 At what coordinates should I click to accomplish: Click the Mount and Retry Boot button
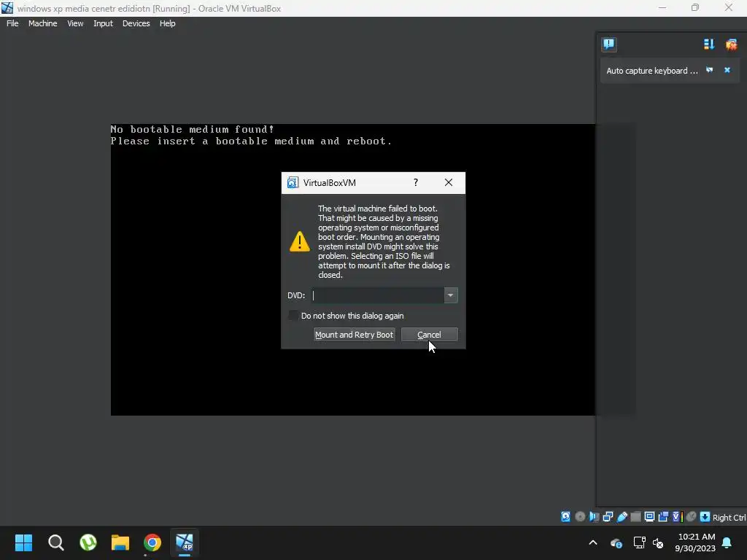click(354, 335)
